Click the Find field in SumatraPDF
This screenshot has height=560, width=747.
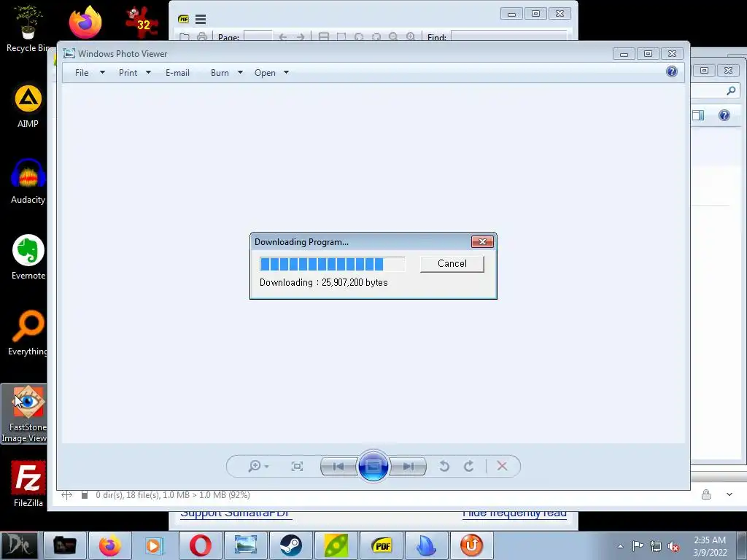508,36
